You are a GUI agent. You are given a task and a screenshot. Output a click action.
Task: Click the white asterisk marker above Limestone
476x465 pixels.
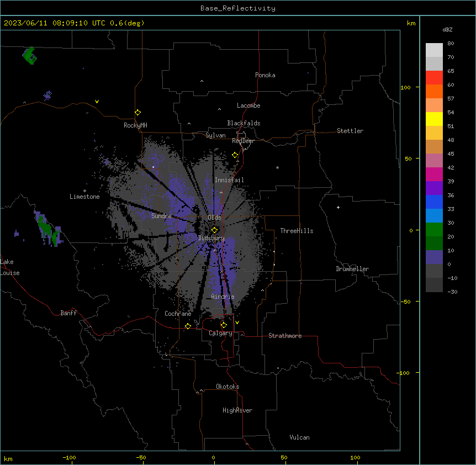pos(84,191)
